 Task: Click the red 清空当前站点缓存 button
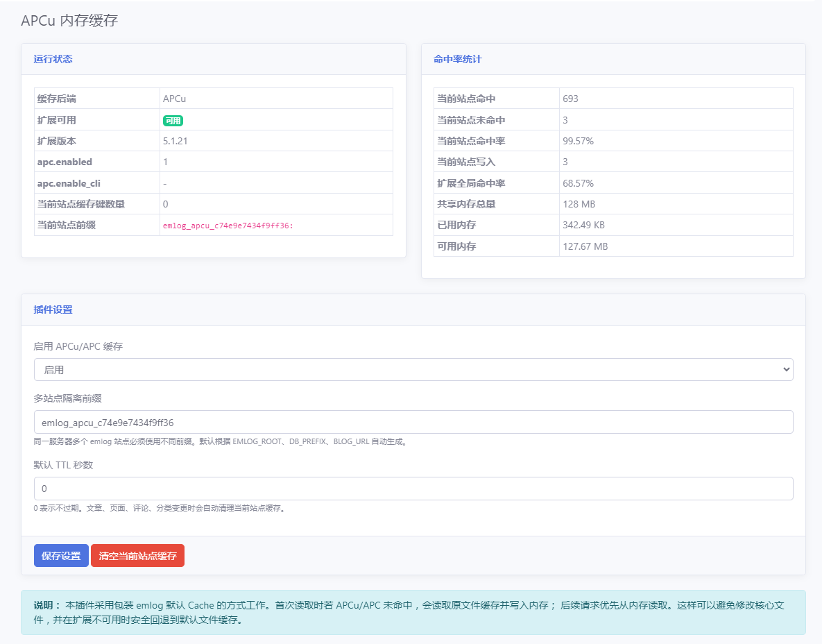pos(137,555)
